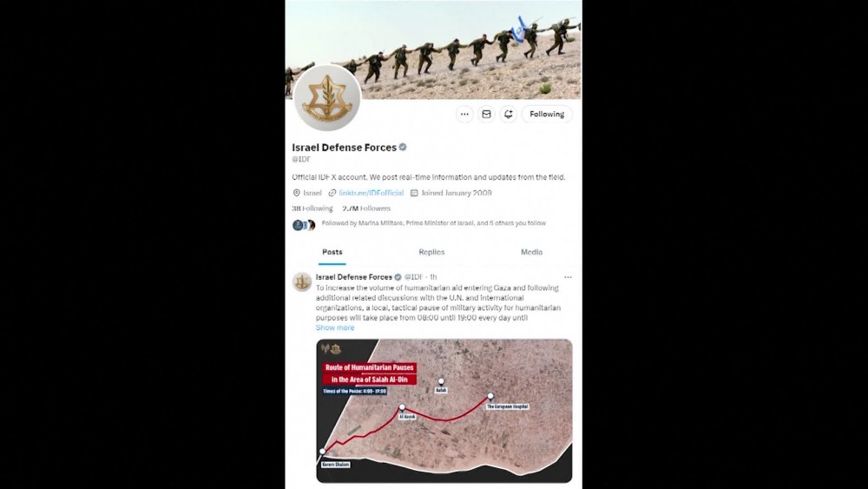Click the Following button
The image size is (868, 489).
[547, 114]
